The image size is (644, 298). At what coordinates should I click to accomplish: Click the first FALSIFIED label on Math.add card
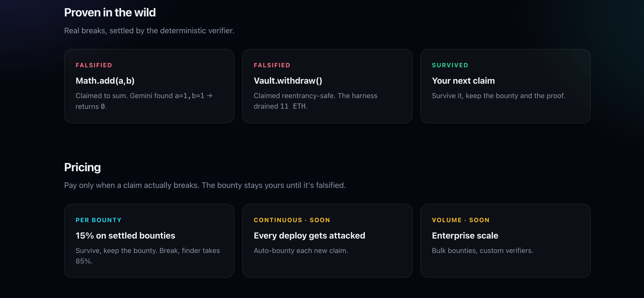coord(94,65)
